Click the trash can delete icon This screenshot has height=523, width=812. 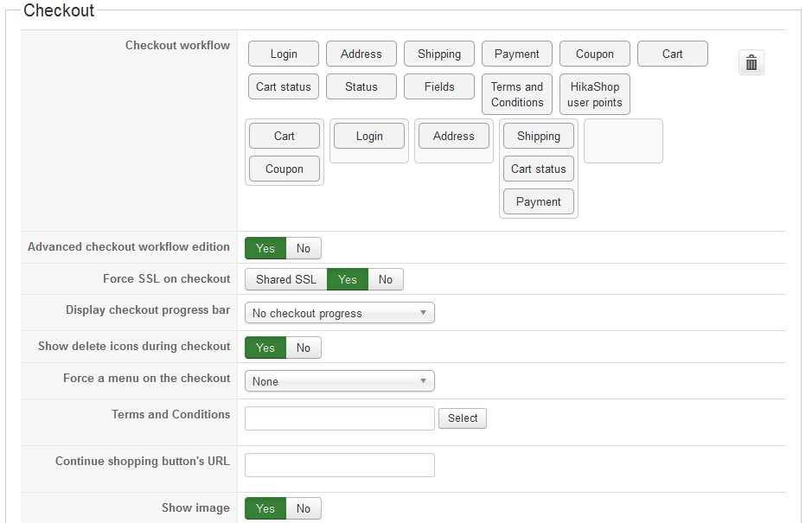tap(751, 62)
